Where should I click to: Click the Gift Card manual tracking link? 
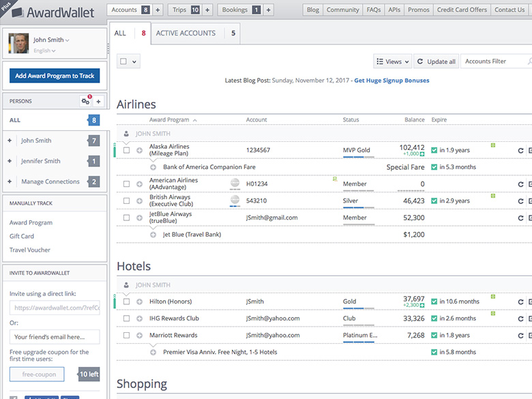(22, 236)
